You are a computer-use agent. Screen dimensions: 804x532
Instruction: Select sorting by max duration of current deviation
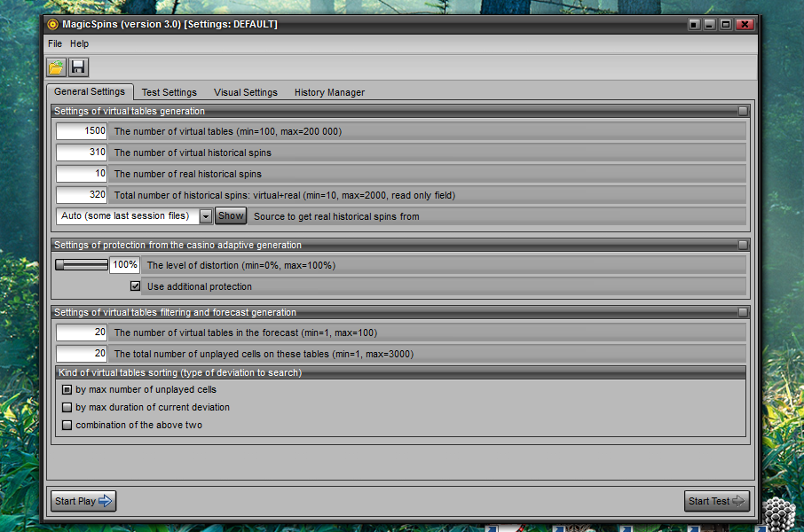[x=67, y=408]
